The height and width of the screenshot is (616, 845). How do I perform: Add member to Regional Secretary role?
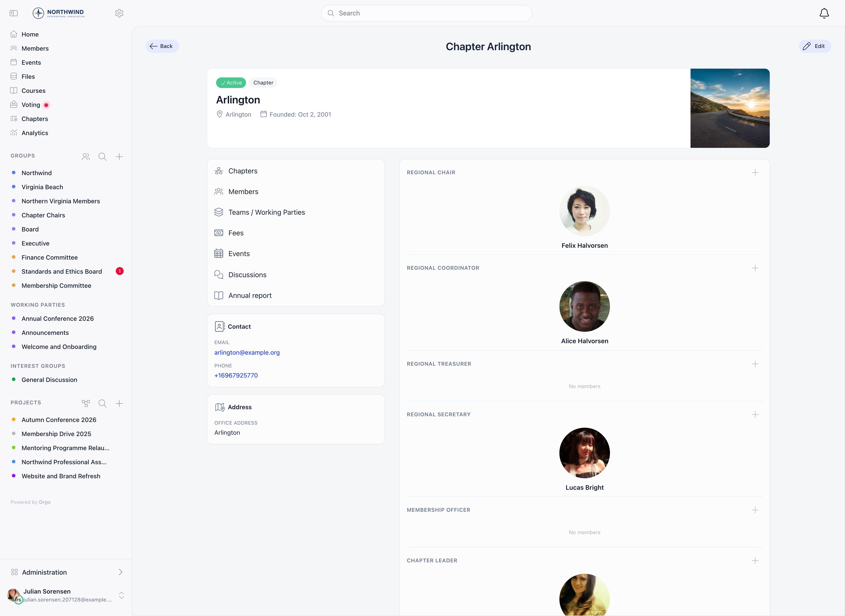click(755, 415)
